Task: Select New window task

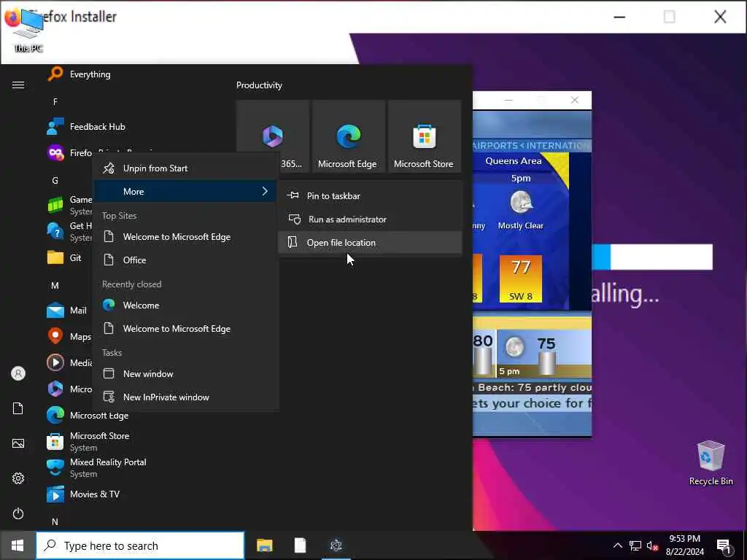Action: (185, 374)
